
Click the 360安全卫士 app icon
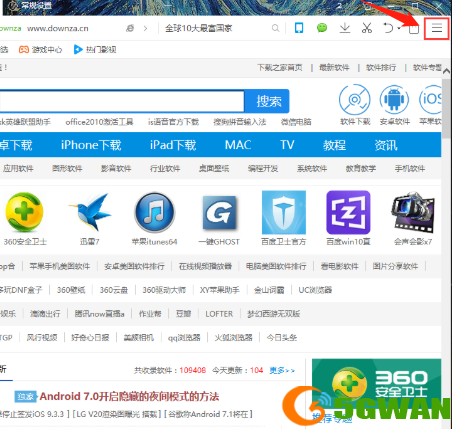pos(24,212)
